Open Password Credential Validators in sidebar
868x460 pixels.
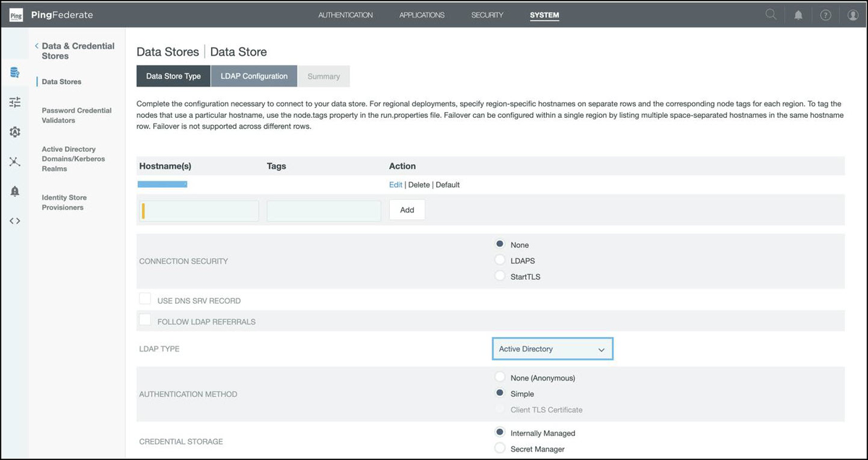(x=77, y=116)
